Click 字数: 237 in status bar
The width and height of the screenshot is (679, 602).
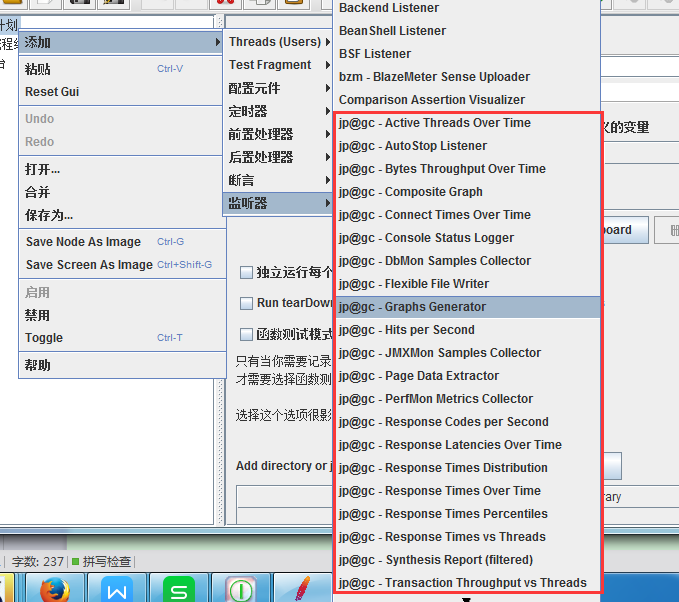point(38,562)
